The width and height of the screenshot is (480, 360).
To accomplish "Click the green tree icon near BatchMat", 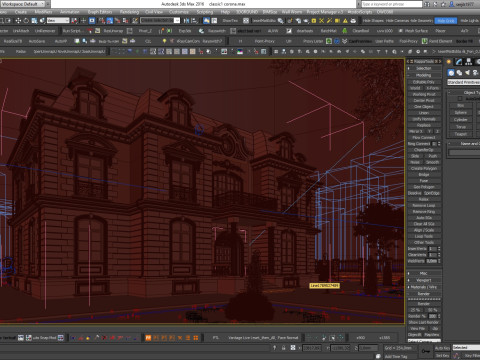I will coord(345,31).
